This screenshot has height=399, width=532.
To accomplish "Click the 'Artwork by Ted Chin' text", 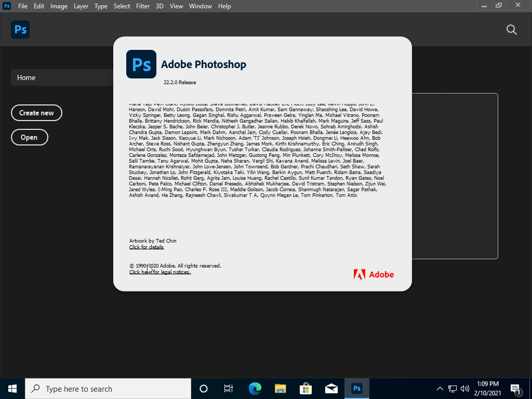I will click(153, 241).
